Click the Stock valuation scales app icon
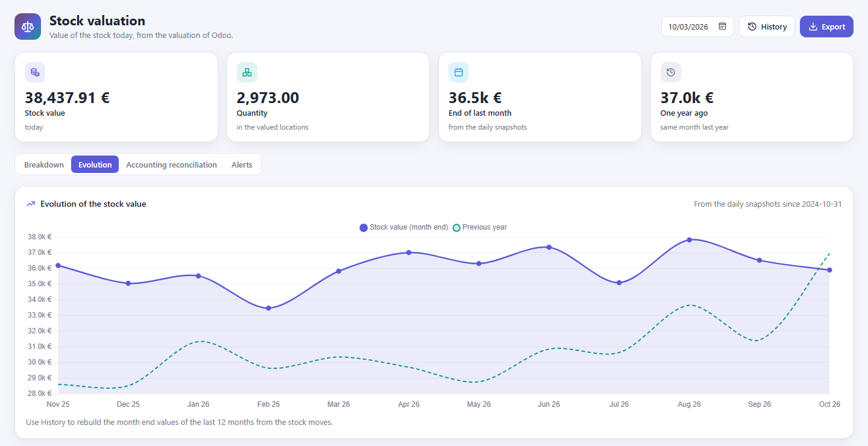The image size is (868, 446). pos(28,27)
